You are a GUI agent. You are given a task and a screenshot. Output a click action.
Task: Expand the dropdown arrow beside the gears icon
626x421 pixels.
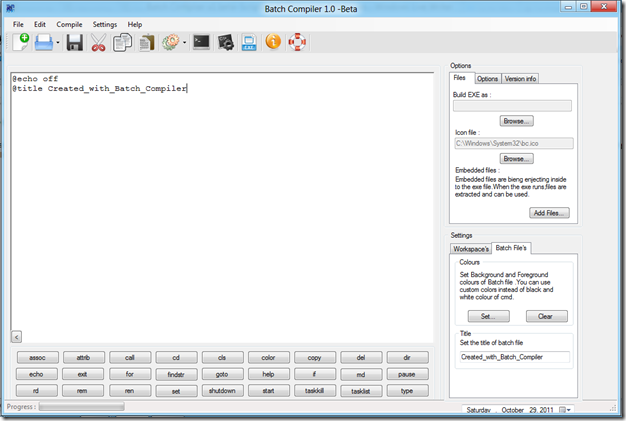coord(184,42)
